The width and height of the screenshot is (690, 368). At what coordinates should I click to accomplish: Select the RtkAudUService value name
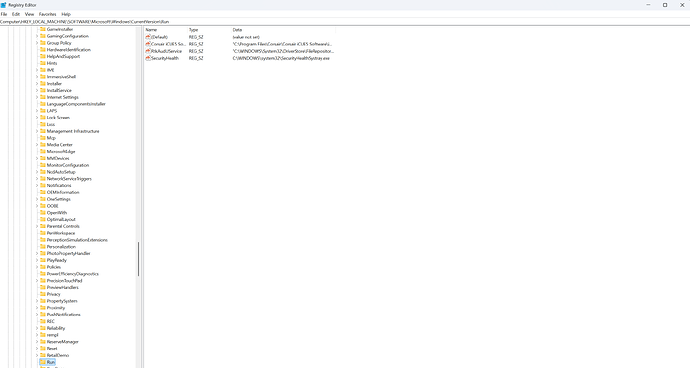166,51
